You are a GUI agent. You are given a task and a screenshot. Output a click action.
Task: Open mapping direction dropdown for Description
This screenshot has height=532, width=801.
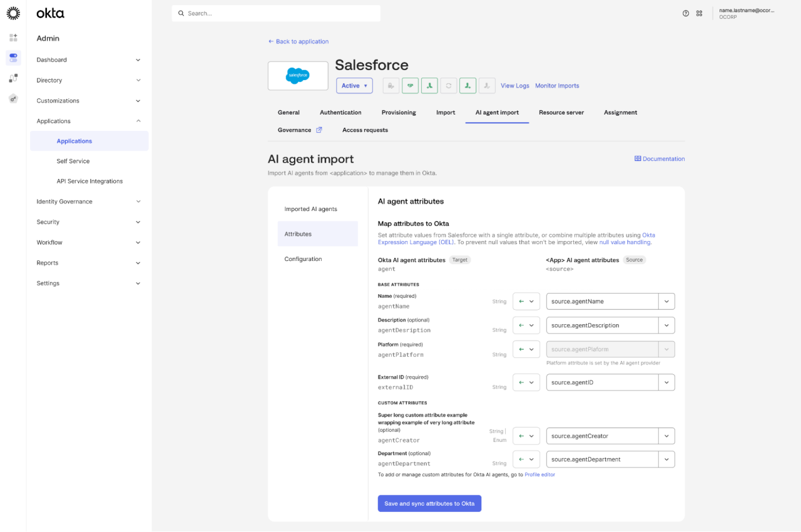(x=526, y=325)
